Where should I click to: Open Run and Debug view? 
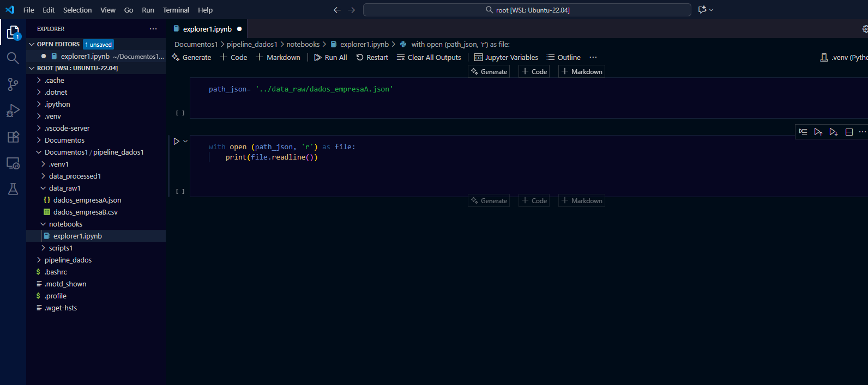(x=13, y=111)
